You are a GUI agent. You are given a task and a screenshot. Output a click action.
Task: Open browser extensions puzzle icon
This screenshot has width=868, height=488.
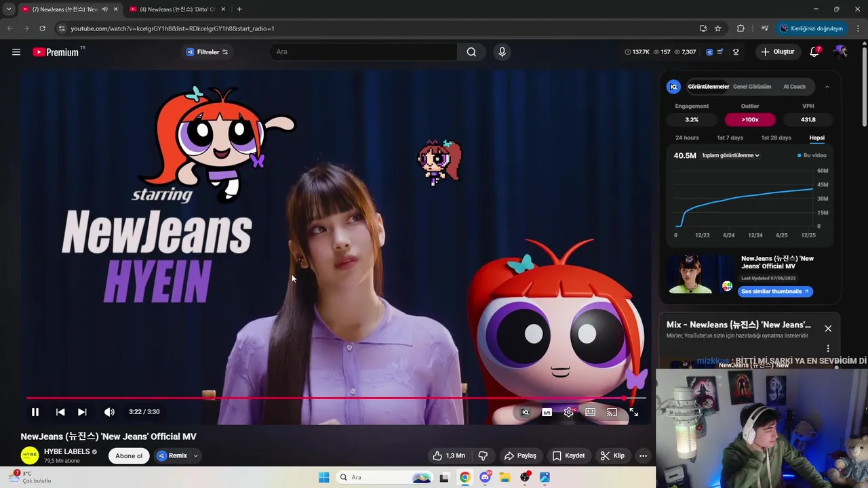tap(741, 28)
